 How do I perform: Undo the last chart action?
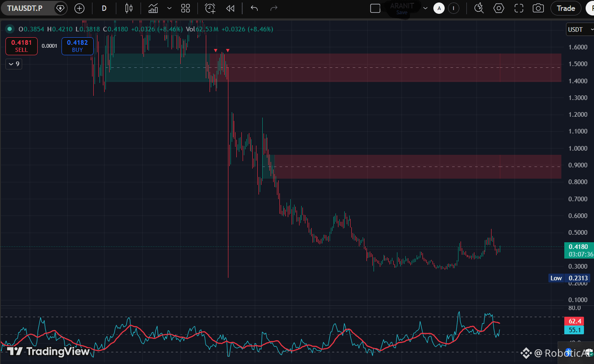(254, 8)
